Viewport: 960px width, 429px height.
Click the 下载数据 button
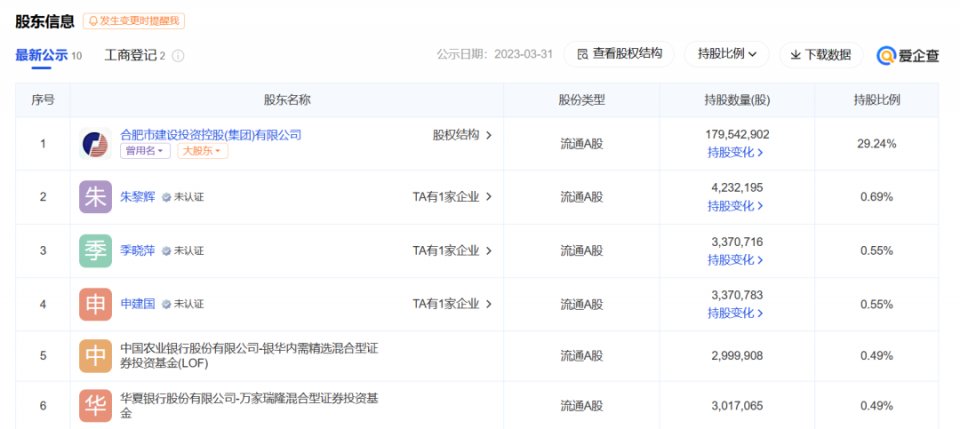click(x=820, y=54)
